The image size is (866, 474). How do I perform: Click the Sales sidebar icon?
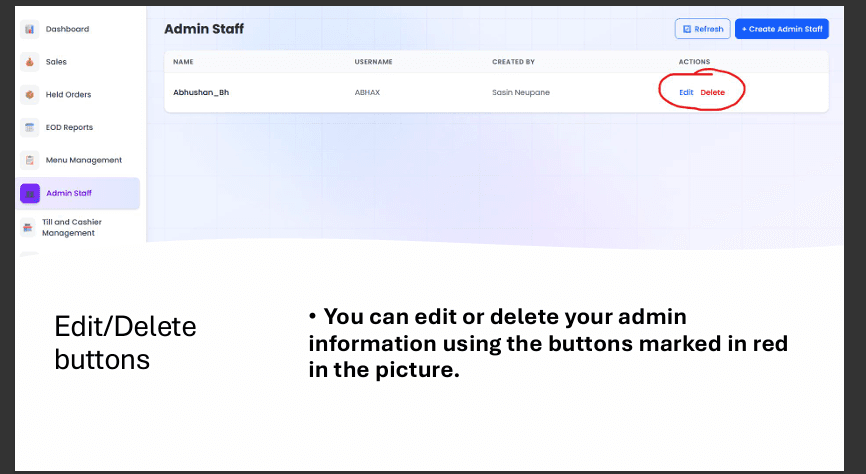[30, 62]
